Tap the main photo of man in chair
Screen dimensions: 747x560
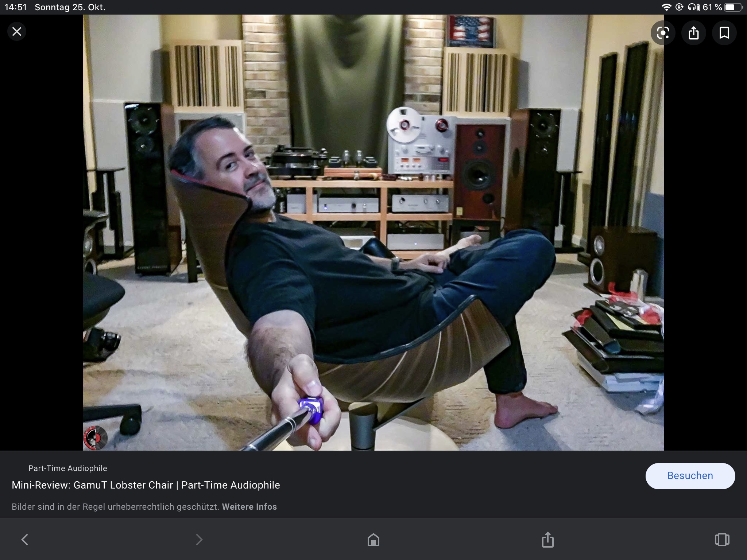(373, 233)
